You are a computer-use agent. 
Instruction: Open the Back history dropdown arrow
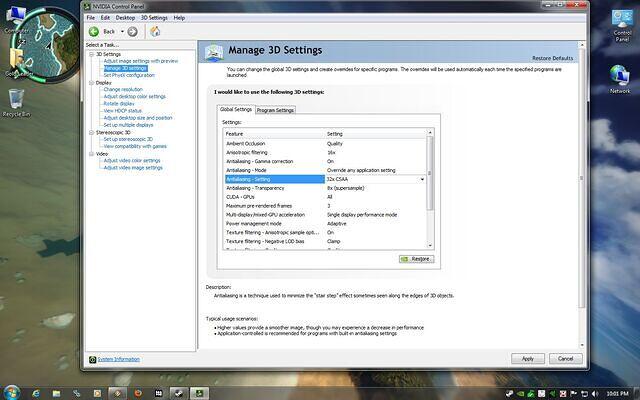pyautogui.click(x=121, y=31)
